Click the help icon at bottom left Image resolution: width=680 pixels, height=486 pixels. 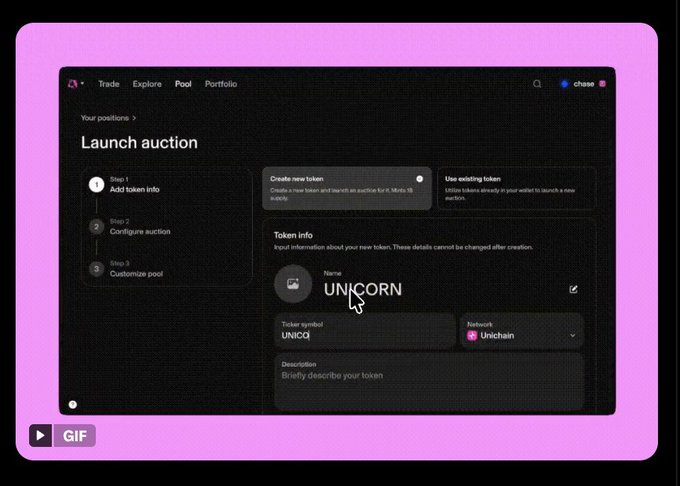(x=73, y=404)
